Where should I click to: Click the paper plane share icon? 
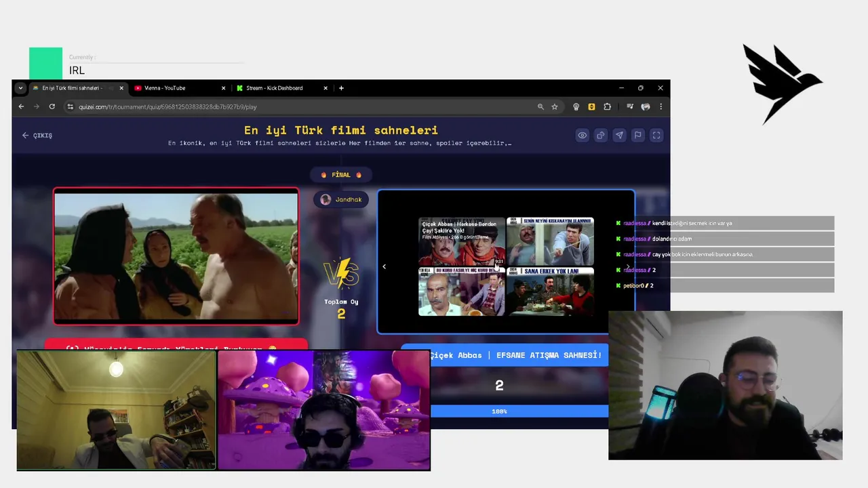[619, 136]
